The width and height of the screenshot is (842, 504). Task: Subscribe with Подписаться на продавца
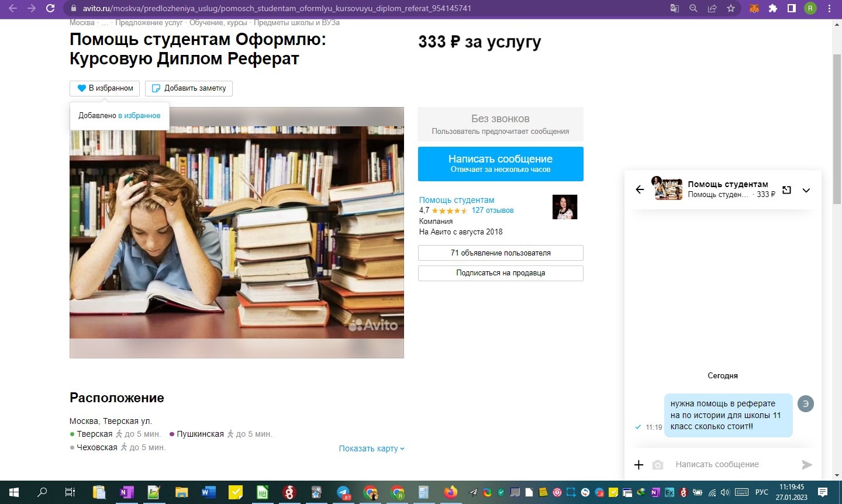(x=501, y=273)
